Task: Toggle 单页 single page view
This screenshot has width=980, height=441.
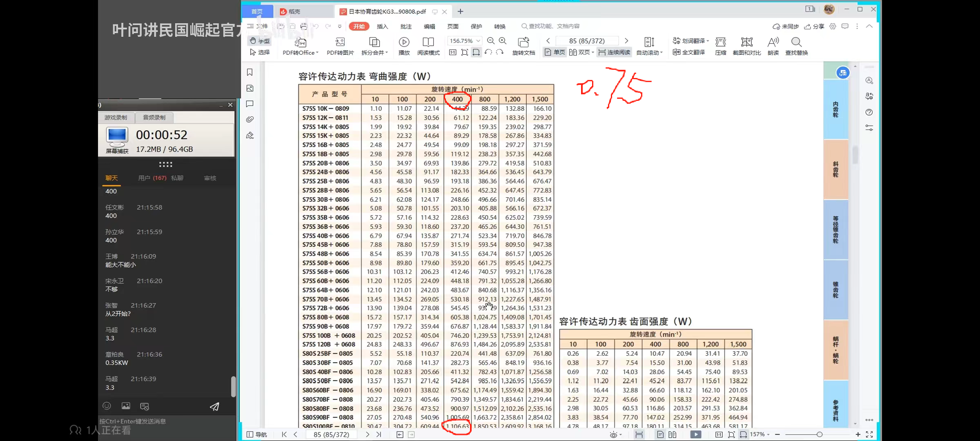Action: pyautogui.click(x=555, y=52)
